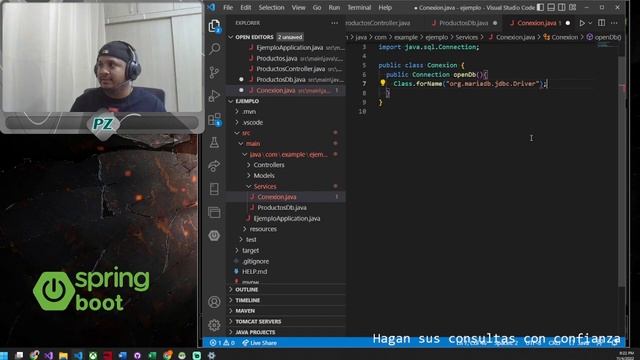This screenshot has width=640, height=360.
Task: Open Xbox app from the taskbar
Action: pos(93,356)
